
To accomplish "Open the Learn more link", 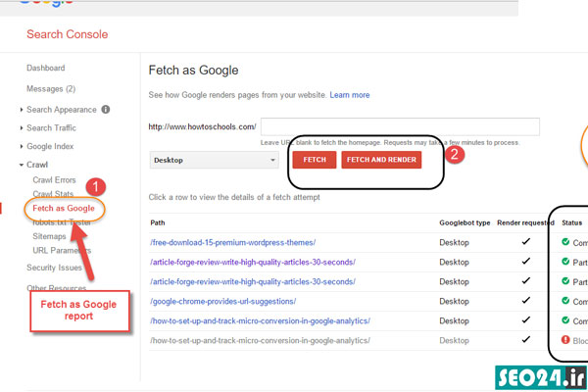I will [350, 95].
